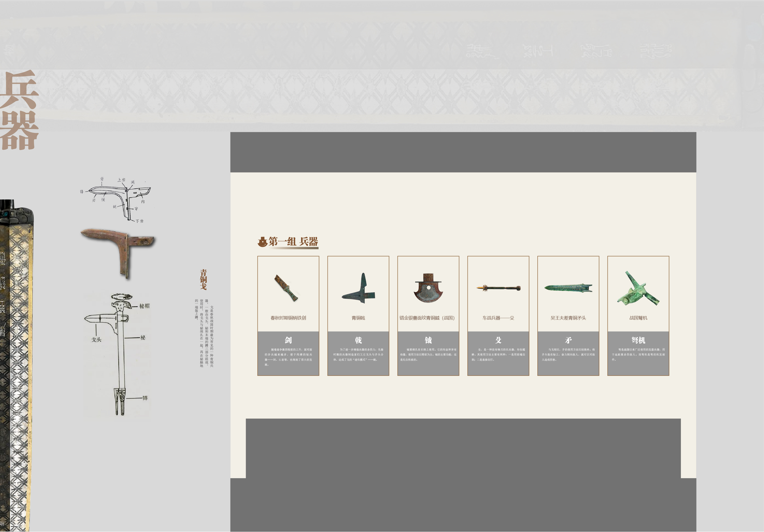This screenshot has height=532, width=764.
Task: Select the 戈头 label in the ge diagram
Action: tap(97, 339)
